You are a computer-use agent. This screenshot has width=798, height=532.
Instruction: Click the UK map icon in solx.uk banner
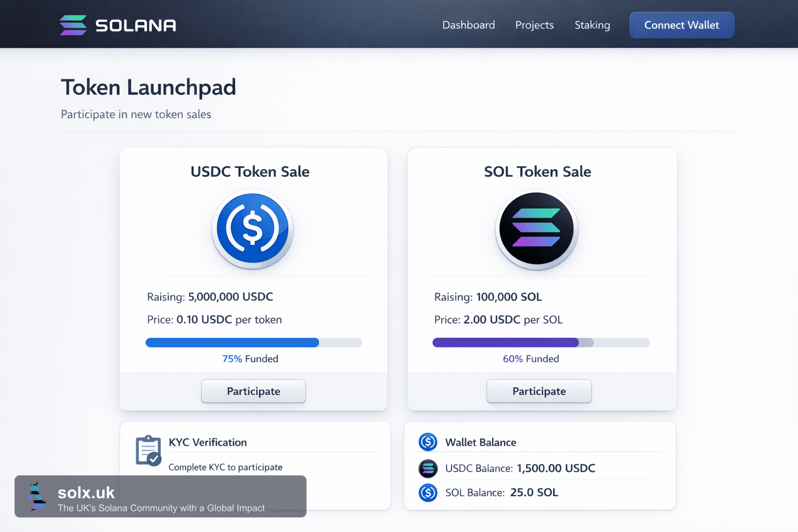36,497
